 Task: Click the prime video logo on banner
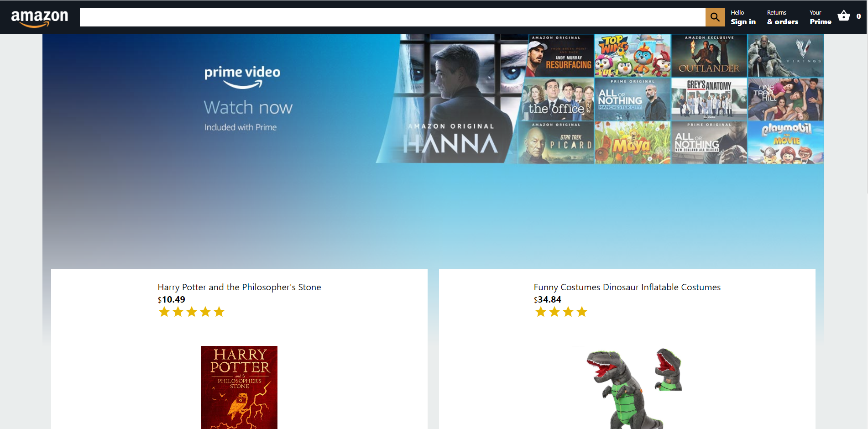click(242, 77)
